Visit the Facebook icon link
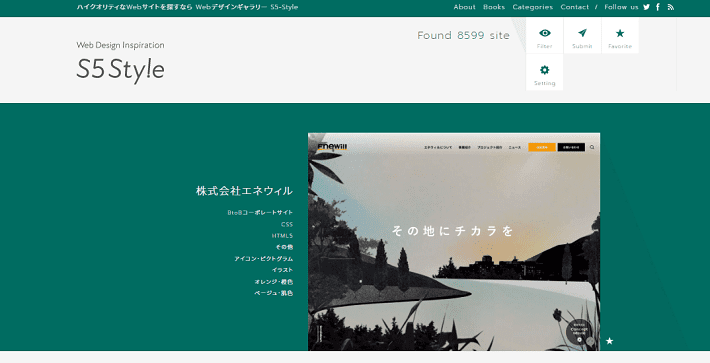 click(658, 7)
